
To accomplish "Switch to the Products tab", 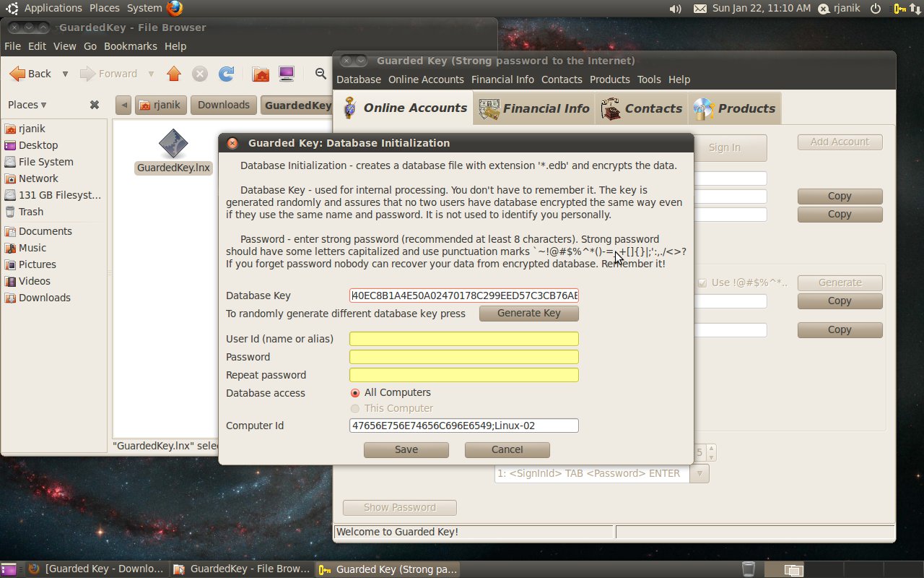I will [734, 108].
